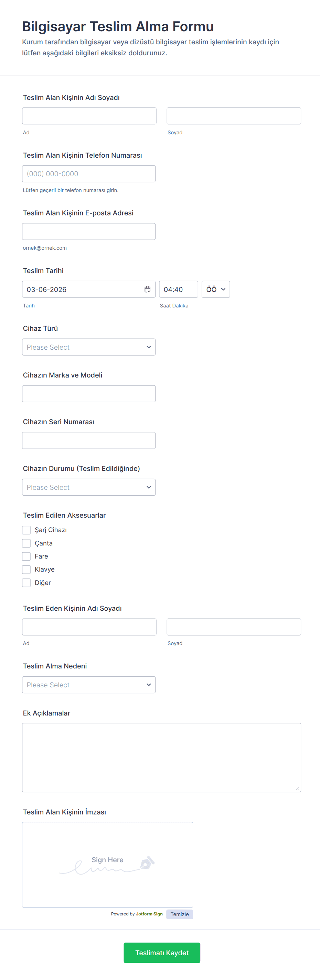Expand the Cihazın Durumu dropdown
This screenshot has height=980, width=320.
point(89,487)
